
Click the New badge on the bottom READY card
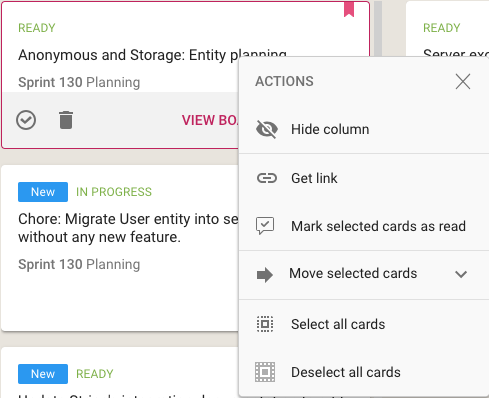[43, 374]
